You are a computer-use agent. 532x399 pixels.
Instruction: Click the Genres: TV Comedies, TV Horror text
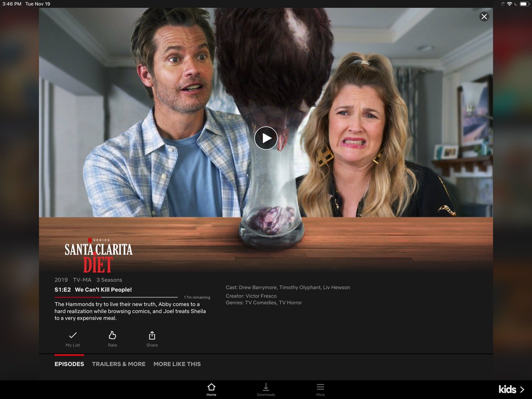[264, 303]
